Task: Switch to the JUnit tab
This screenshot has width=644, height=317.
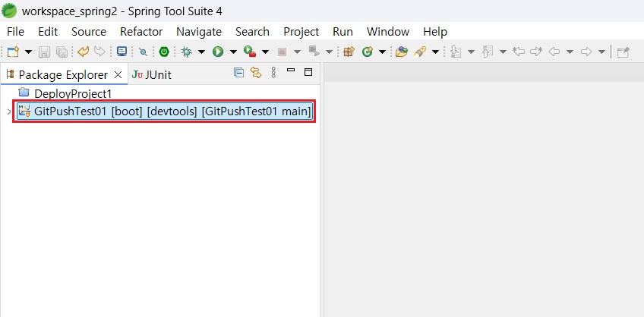Action: pos(152,74)
